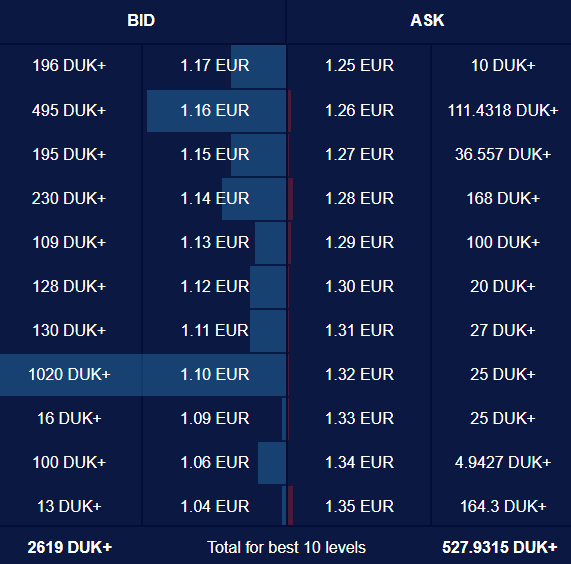Select the 1.25 EUR ask price
The height and width of the screenshot is (564, 571).
[359, 66]
